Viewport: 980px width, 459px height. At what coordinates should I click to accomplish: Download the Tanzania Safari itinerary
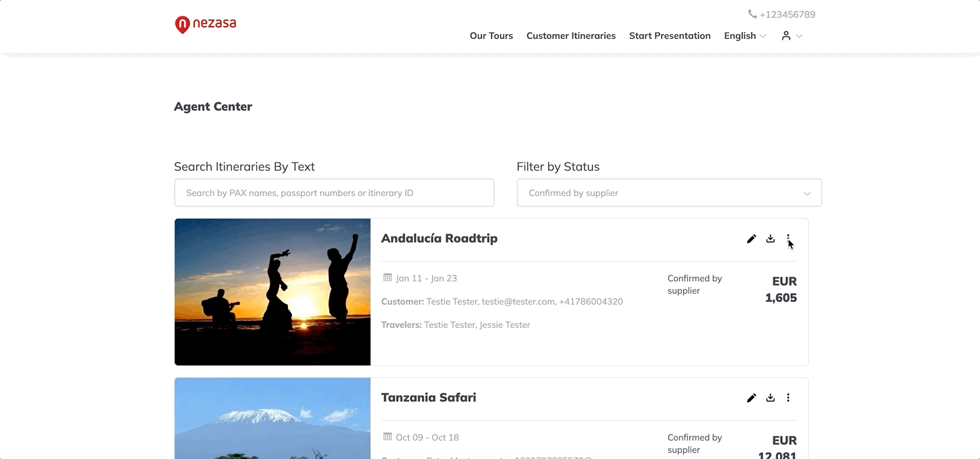tap(770, 398)
